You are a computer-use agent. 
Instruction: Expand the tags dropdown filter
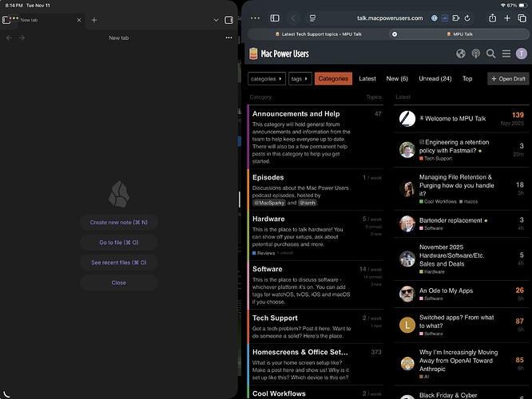[300, 78]
